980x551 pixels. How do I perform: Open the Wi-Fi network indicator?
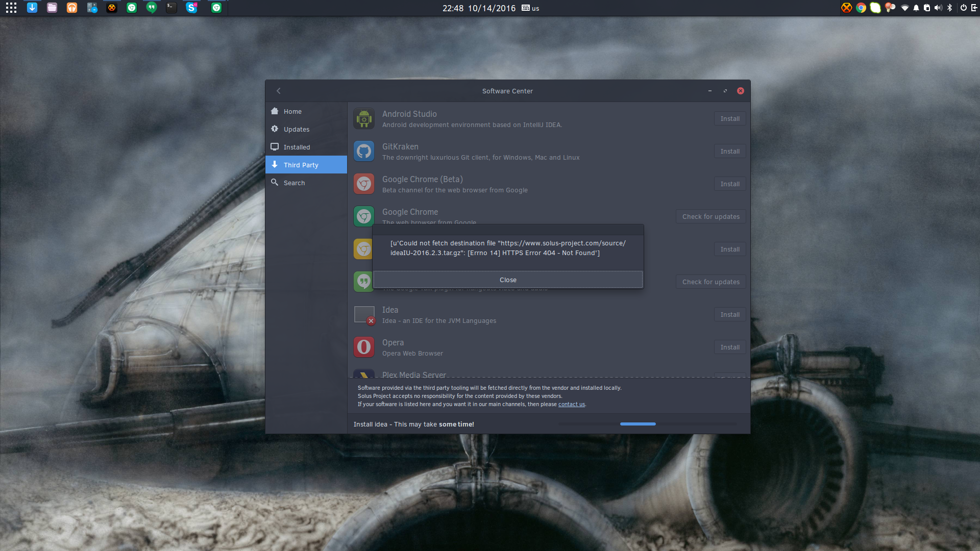tap(904, 8)
